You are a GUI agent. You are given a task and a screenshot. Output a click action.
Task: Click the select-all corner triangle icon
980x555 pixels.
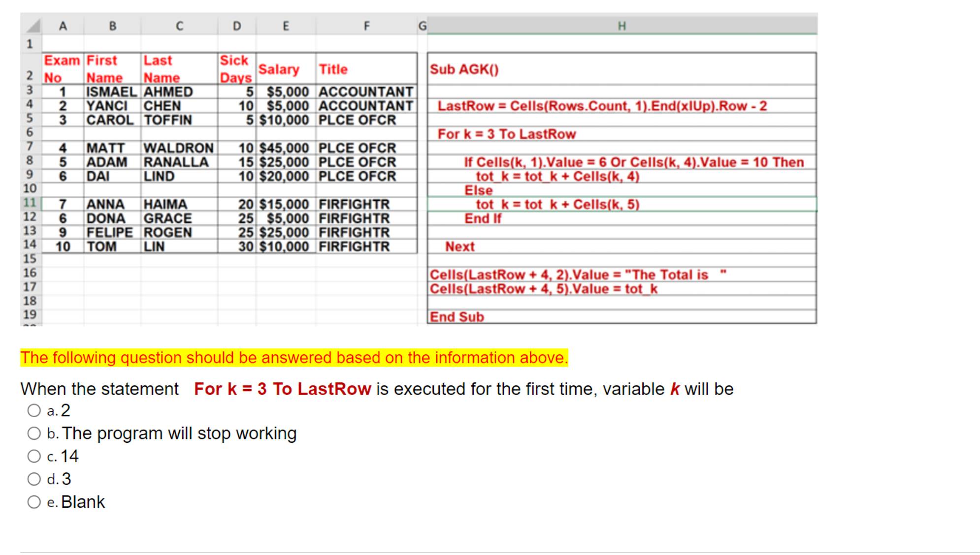(x=33, y=26)
